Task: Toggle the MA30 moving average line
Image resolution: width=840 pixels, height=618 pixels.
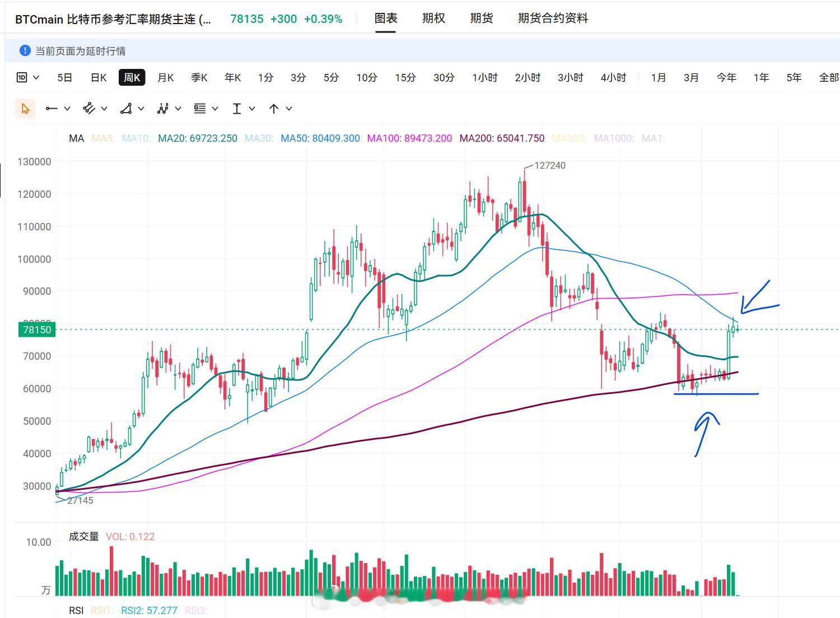Action: [258, 138]
